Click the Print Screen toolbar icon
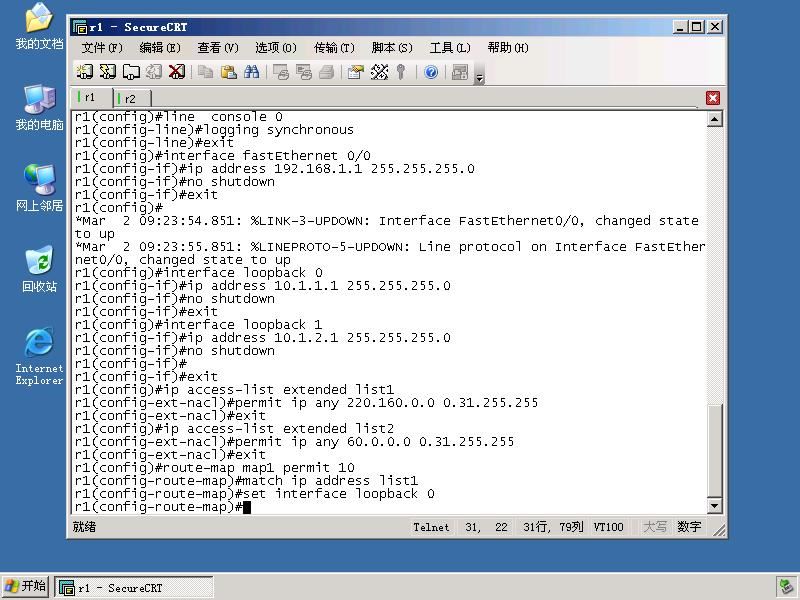800x600 pixels. click(x=280, y=72)
